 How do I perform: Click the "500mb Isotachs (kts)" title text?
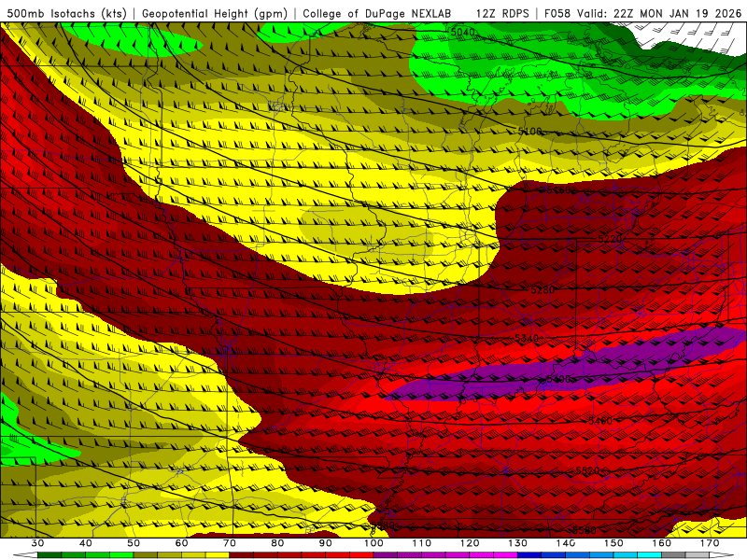[67, 13]
